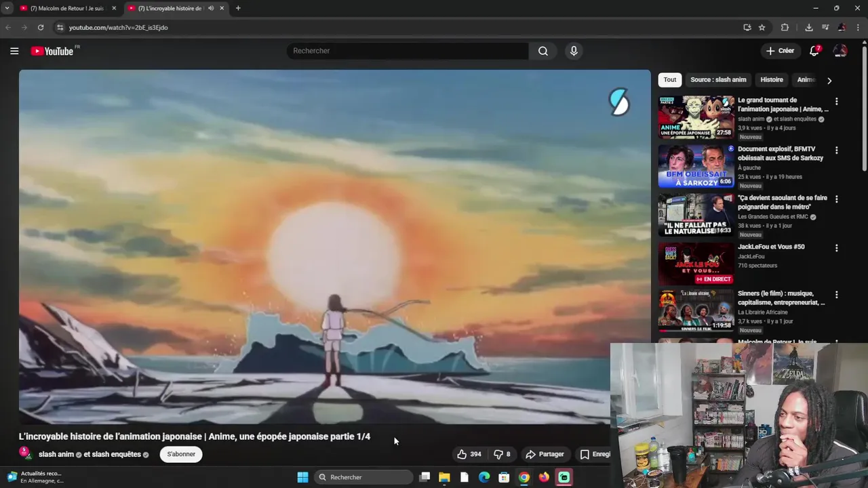This screenshot has height=488, width=868.
Task: Select the Source : slash anim chip
Action: 718,79
